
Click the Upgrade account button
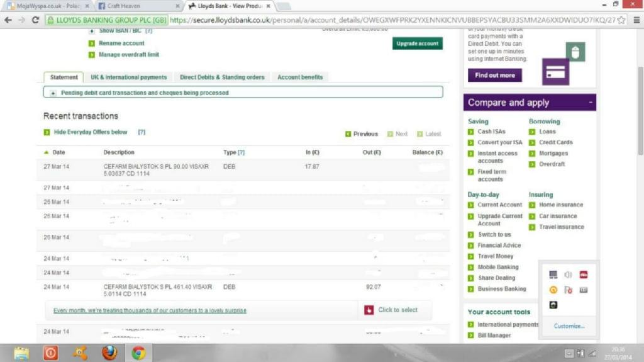pos(418,43)
